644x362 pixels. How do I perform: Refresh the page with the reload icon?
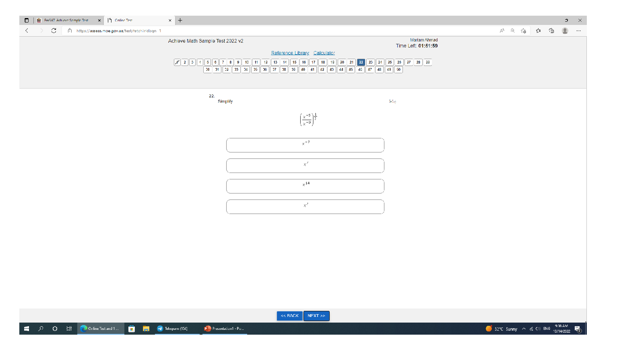pyautogui.click(x=54, y=31)
